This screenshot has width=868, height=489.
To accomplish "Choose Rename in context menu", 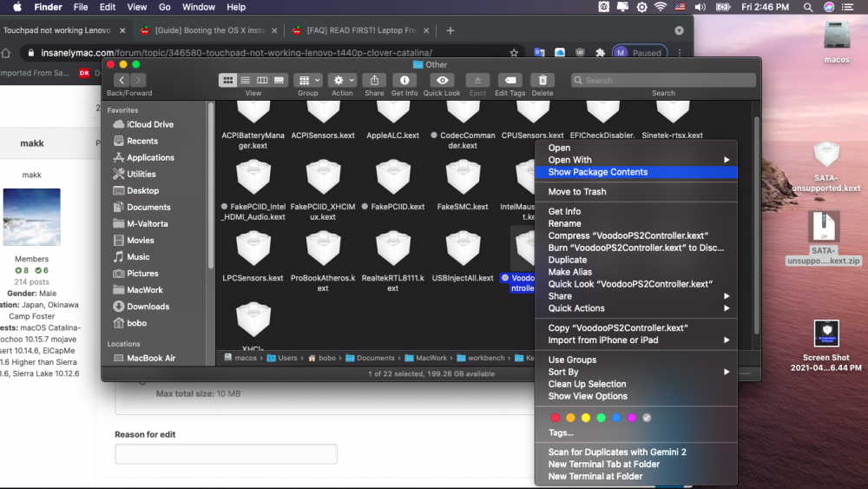I will click(636, 224).
